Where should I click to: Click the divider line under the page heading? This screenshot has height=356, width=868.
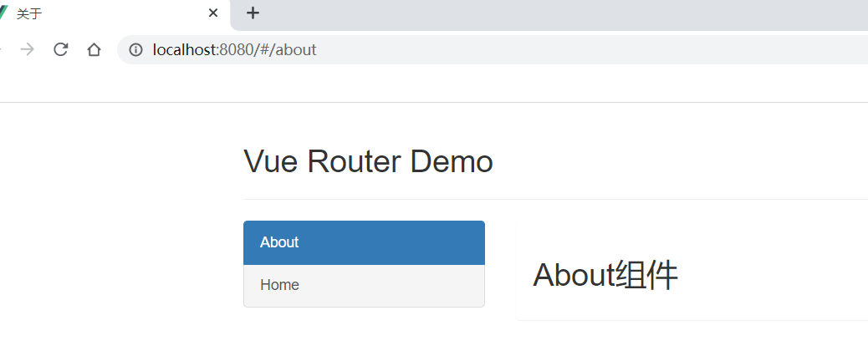coord(552,199)
